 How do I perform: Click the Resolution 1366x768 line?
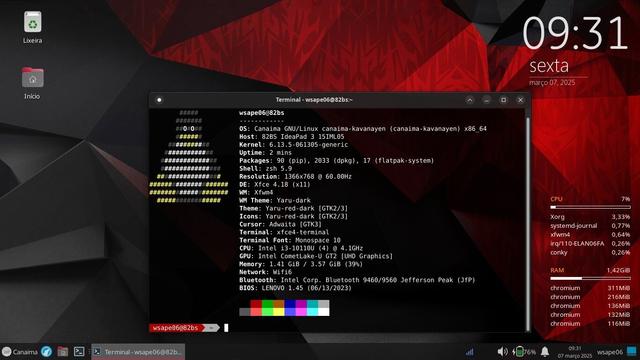[x=295, y=176]
